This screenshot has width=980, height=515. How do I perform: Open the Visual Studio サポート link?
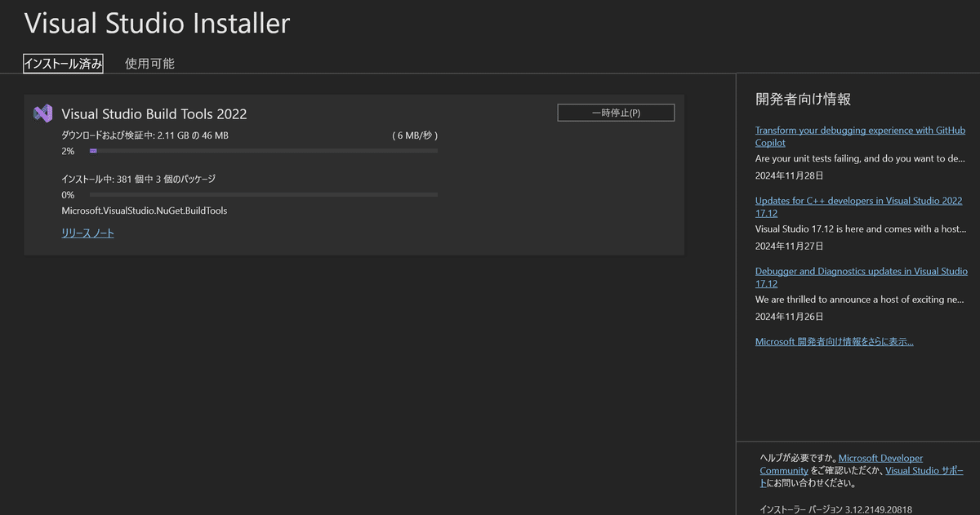[x=924, y=471]
